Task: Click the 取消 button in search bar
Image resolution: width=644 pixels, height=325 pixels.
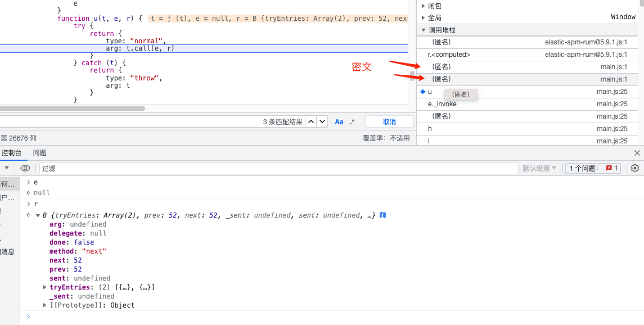Action: coord(389,121)
